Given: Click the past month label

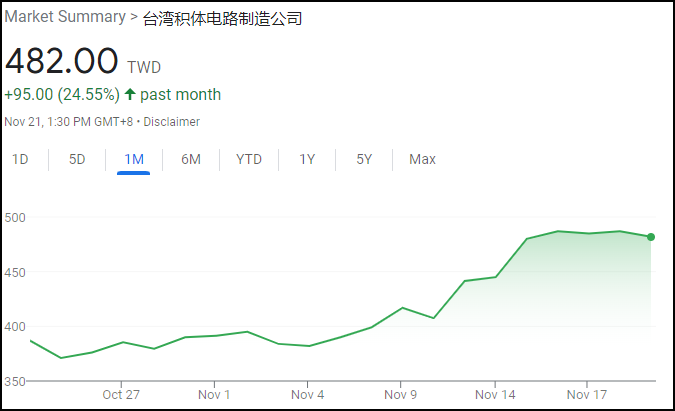Looking at the screenshot, I should tap(180, 94).
